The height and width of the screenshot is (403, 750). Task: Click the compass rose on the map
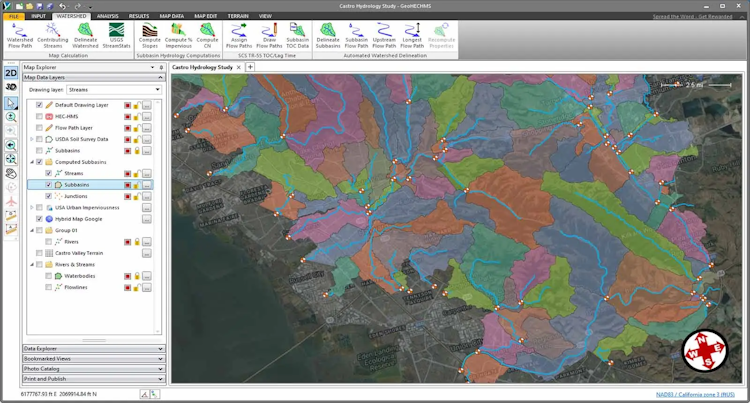[x=704, y=350]
